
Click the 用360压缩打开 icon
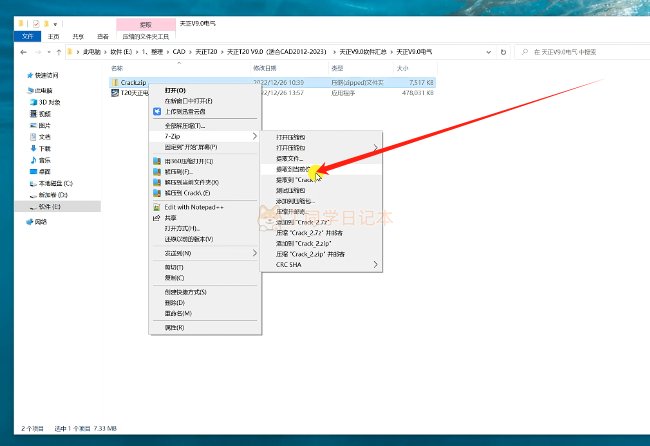[156, 160]
